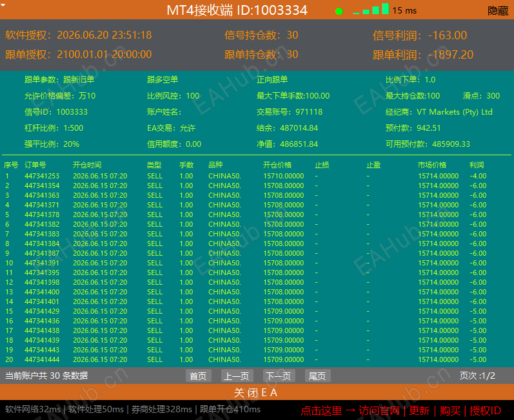Jump to last page with 尾页
The width and height of the screenshot is (514, 420).
[x=318, y=376]
